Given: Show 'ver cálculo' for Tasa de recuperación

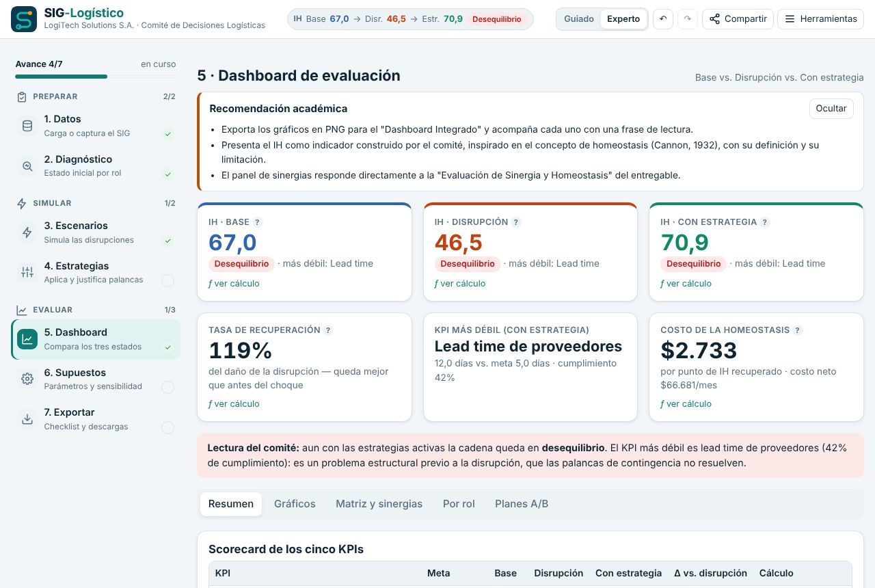Looking at the screenshot, I should click(234, 404).
